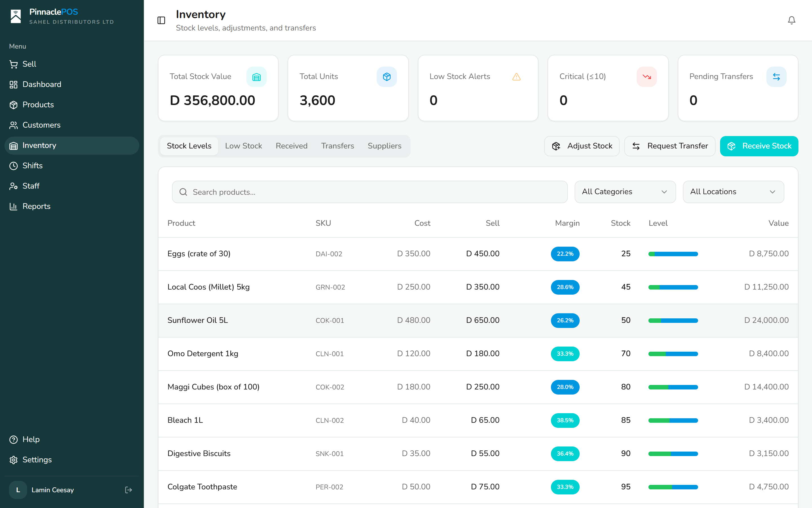Viewport: 812px width, 508px height.
Task: Click the Products box icon
Action: point(14,105)
